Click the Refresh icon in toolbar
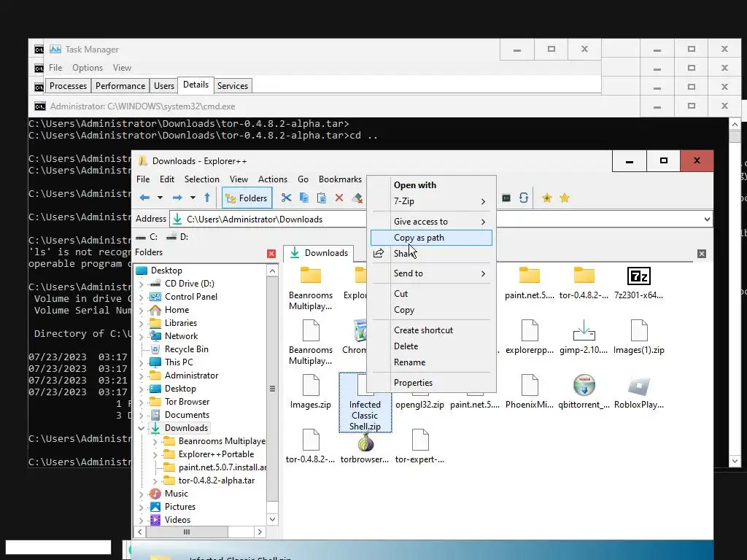The width and height of the screenshot is (747, 560). 524,198
